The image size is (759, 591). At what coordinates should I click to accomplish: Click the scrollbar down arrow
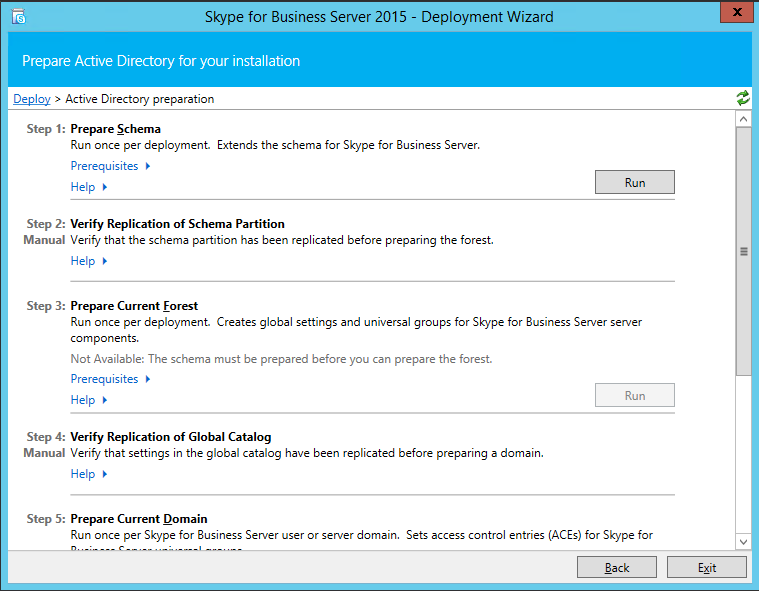743,541
